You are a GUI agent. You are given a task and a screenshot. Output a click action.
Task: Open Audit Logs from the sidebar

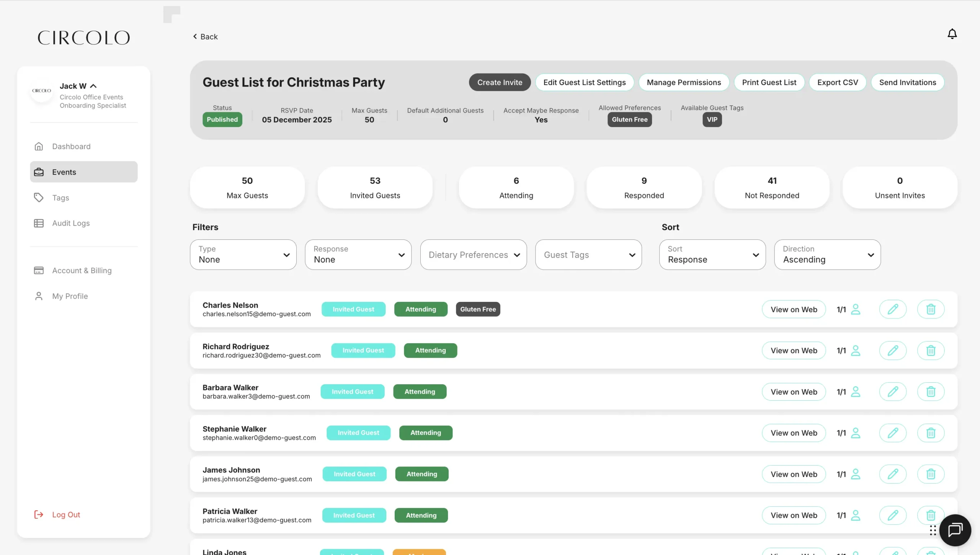[x=71, y=223]
